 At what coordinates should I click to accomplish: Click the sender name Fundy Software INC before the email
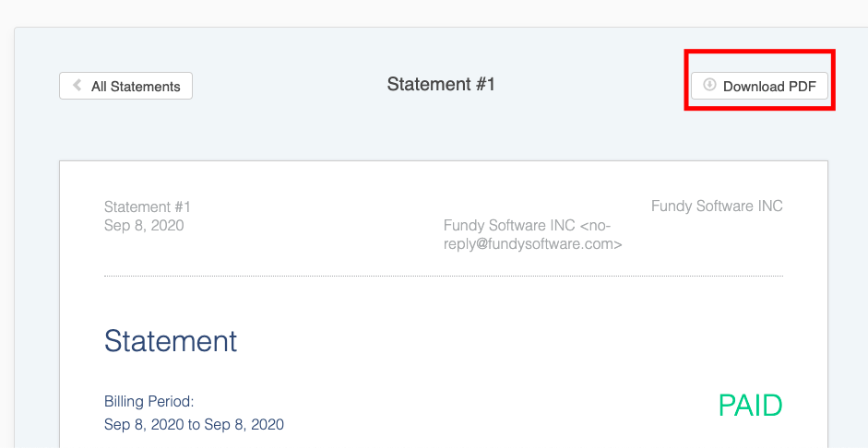click(509, 226)
